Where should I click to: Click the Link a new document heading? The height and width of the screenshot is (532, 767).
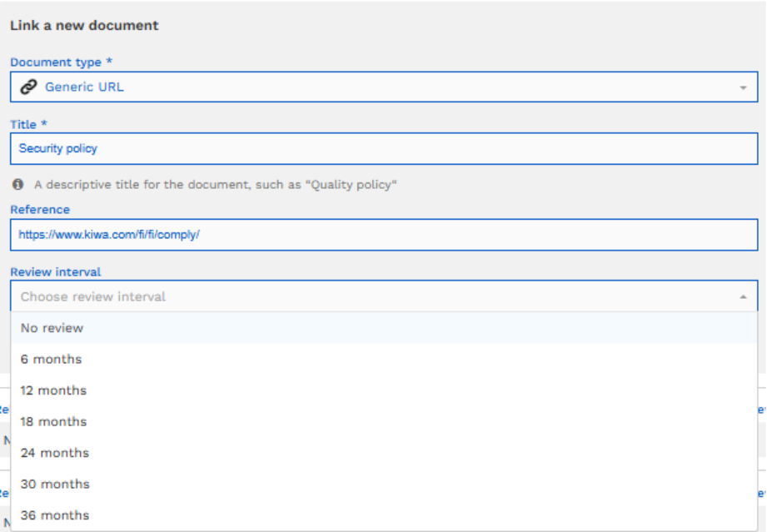(84, 25)
